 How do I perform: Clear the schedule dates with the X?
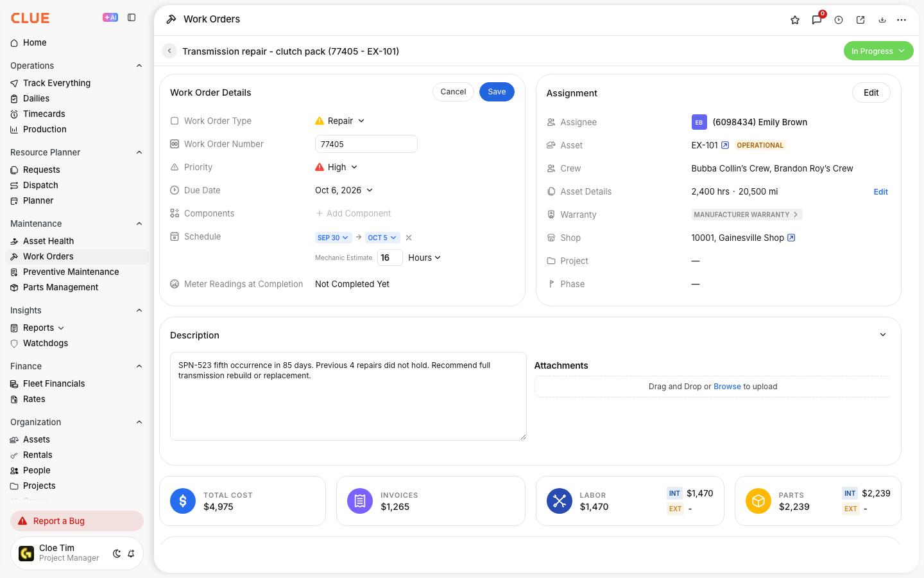(x=409, y=238)
